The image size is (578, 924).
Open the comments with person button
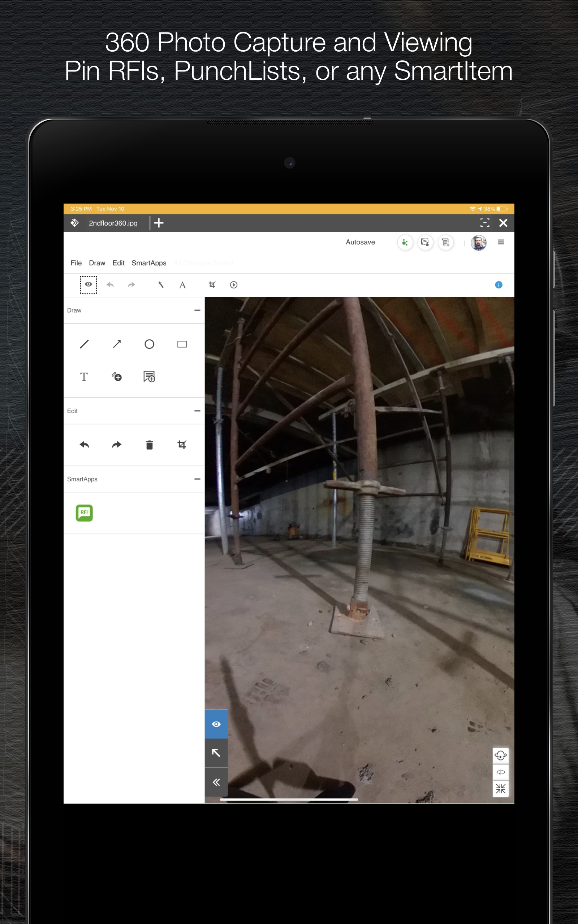425,243
